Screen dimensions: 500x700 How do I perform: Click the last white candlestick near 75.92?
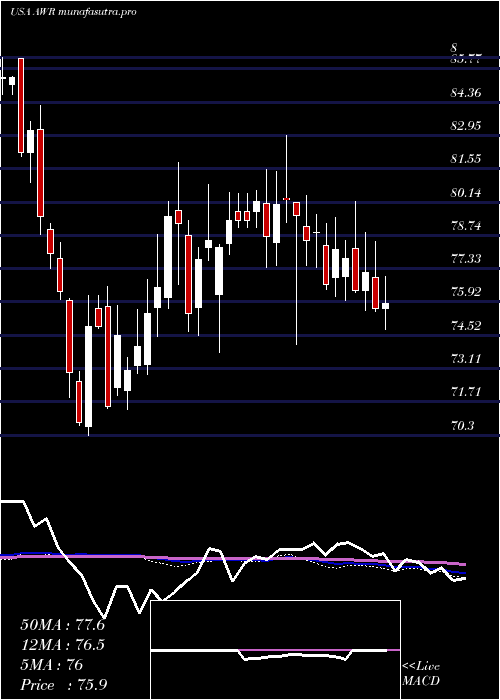pos(385,306)
